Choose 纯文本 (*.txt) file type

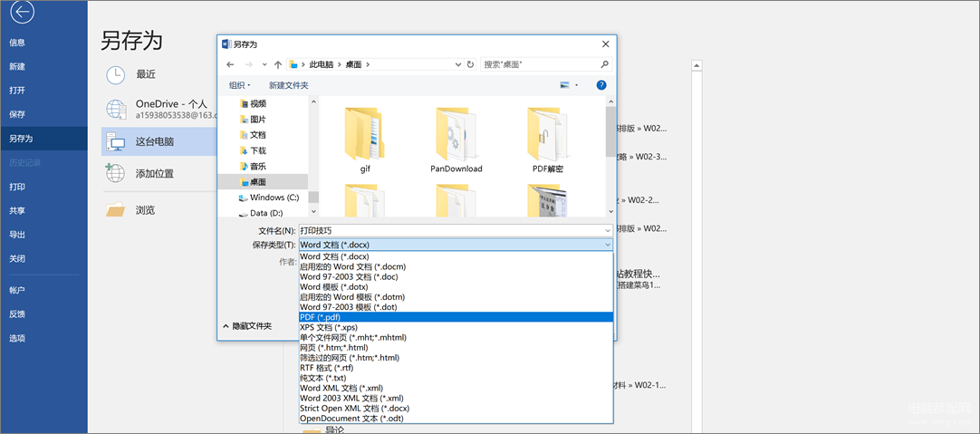coord(456,378)
